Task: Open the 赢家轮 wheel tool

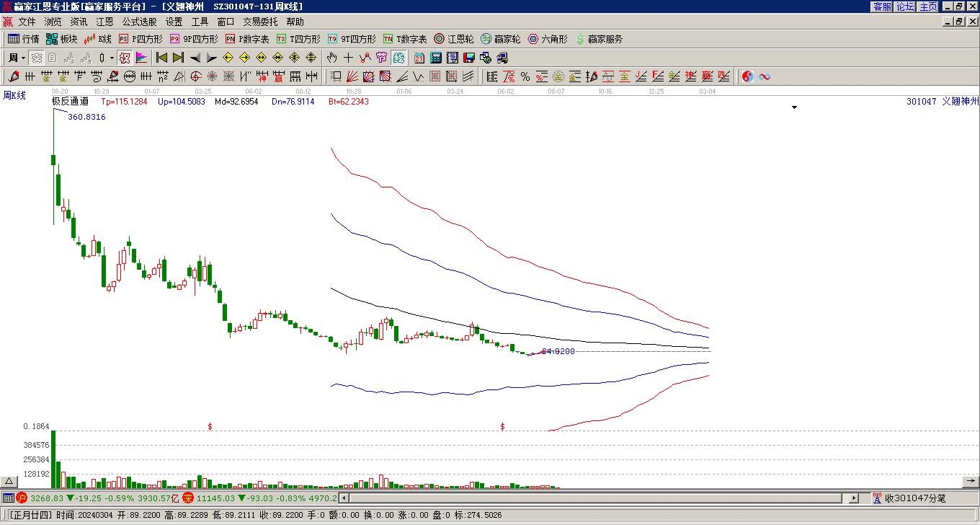Action: (500, 39)
